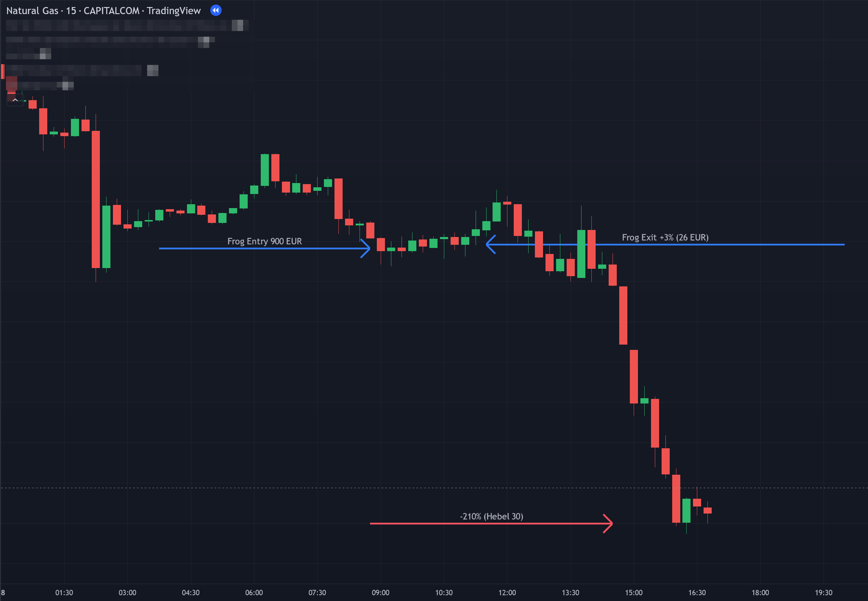This screenshot has height=601, width=868.
Task: Click the dashed horizontal current price line
Action: [x=377, y=488]
